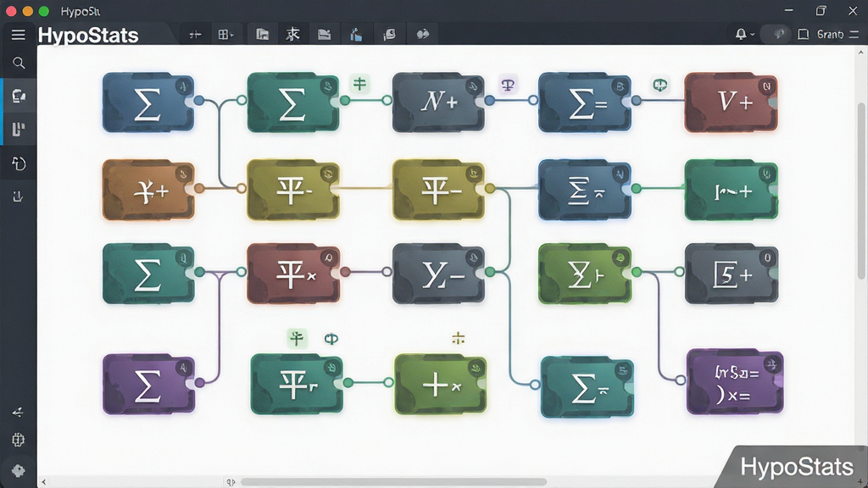Screen dimensions: 868x488
Task: Click the purple badge between N+ and Σ=
Action: coord(508,85)
